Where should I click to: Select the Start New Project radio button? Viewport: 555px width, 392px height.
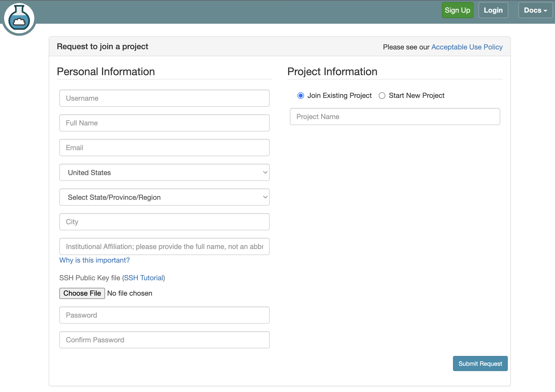pos(382,96)
